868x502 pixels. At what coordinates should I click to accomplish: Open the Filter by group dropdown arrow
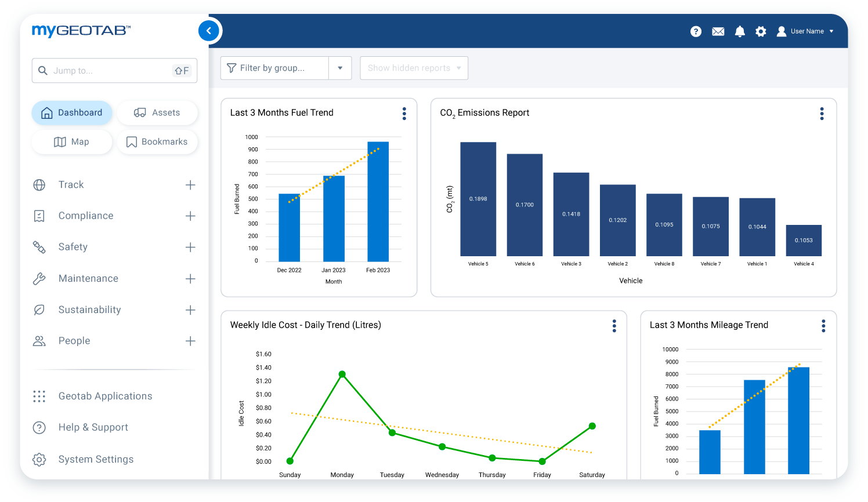(x=340, y=68)
